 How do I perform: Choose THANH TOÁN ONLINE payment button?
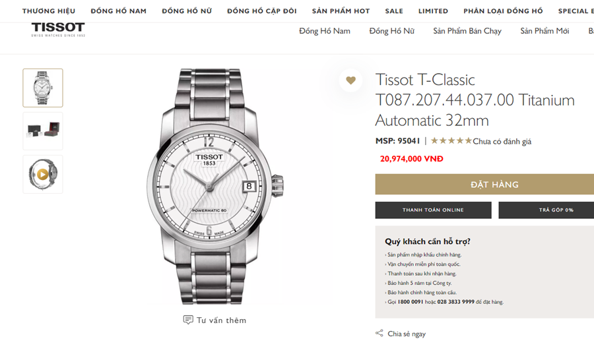433,210
